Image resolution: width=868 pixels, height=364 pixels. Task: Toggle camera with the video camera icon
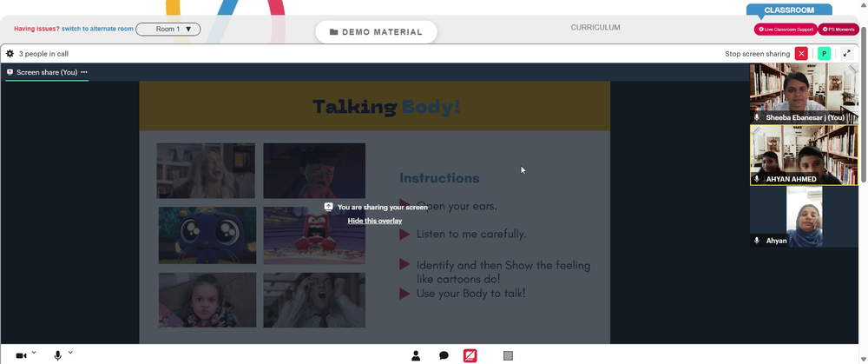click(21, 355)
